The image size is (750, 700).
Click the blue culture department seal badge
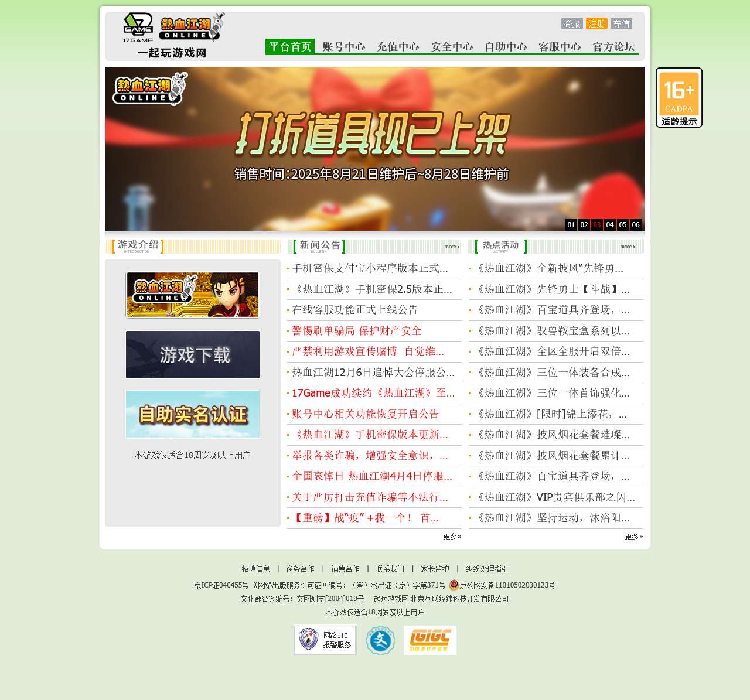coord(380,640)
